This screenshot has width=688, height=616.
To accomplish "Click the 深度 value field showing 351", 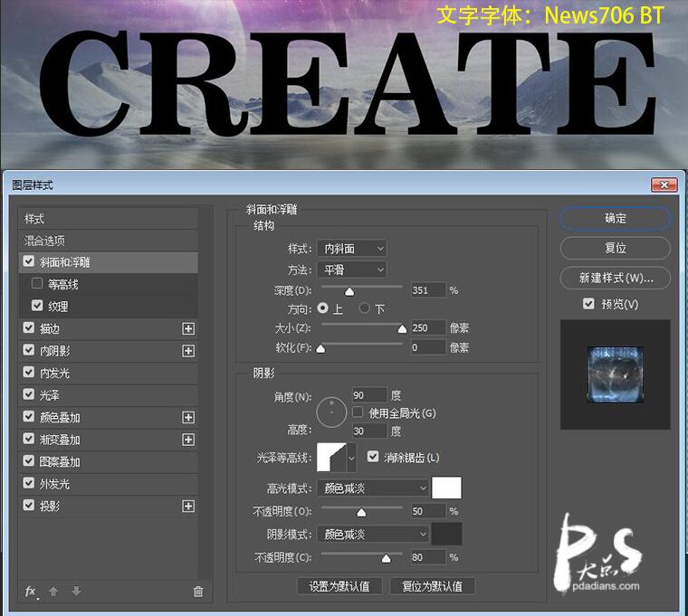I will 428,289.
